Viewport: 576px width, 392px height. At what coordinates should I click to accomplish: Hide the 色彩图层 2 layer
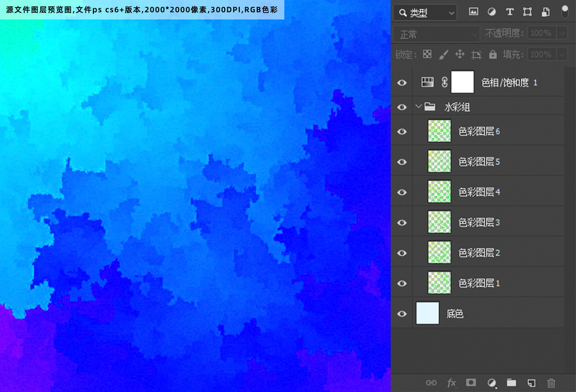[x=402, y=253]
